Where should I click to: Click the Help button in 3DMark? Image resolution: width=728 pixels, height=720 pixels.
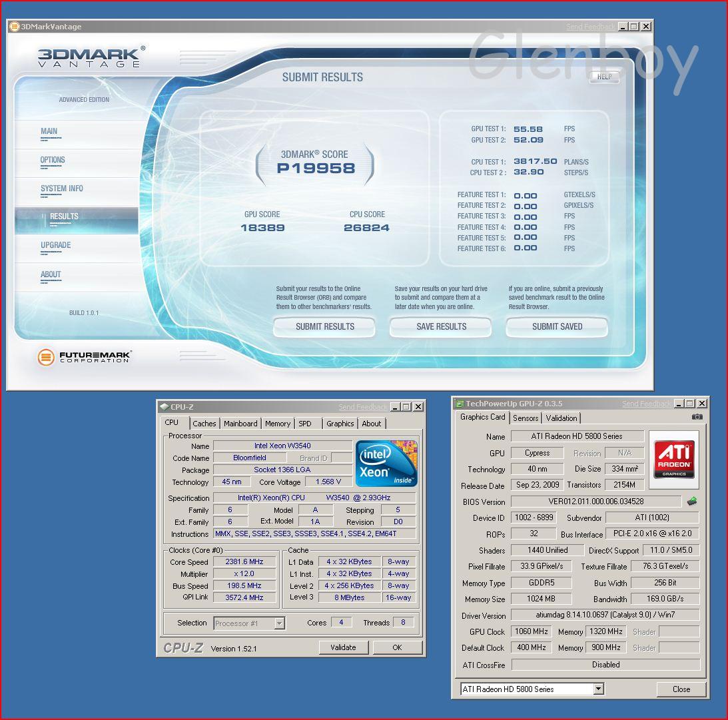pyautogui.click(x=604, y=77)
